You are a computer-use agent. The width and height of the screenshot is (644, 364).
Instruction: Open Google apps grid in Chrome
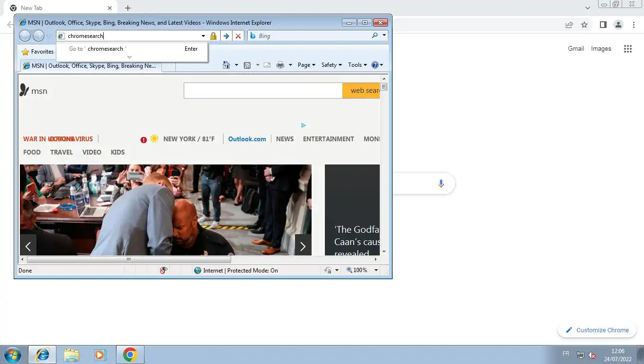pyautogui.click(x=628, y=49)
